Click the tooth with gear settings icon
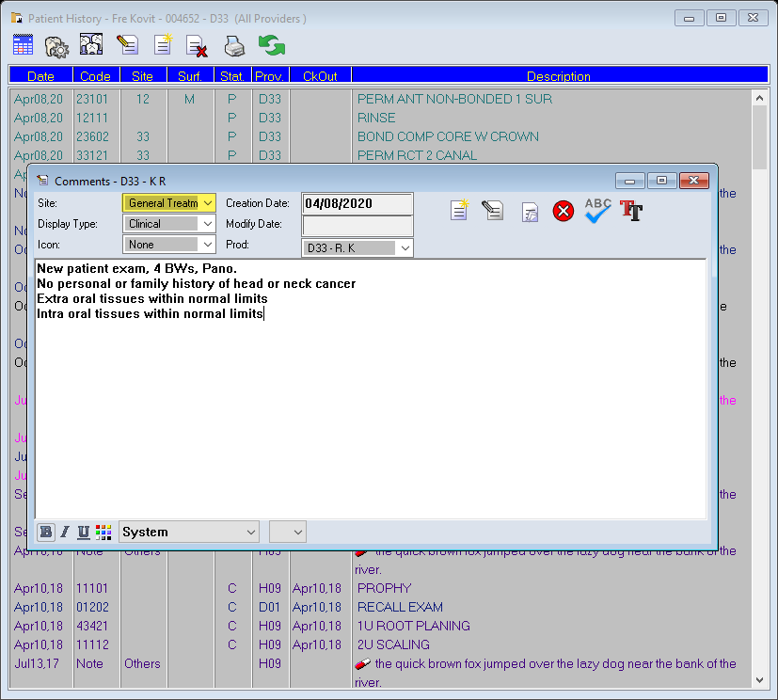The image size is (778, 700). (56, 45)
